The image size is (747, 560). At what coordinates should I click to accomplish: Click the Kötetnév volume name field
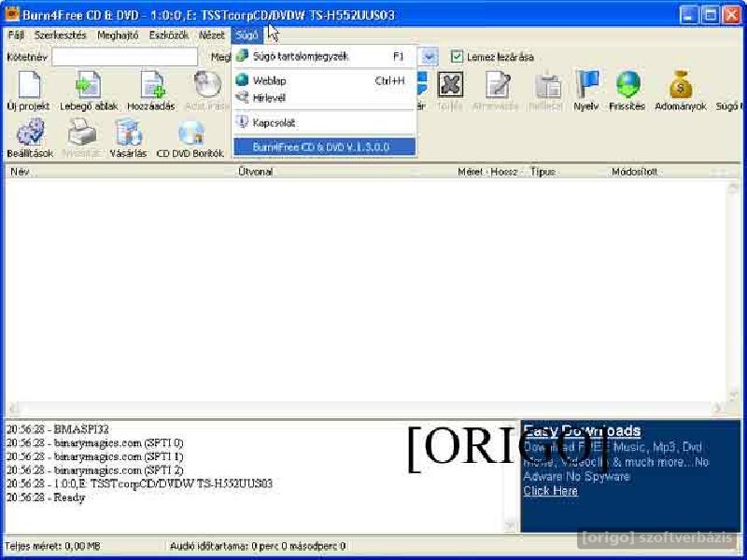[x=125, y=57]
